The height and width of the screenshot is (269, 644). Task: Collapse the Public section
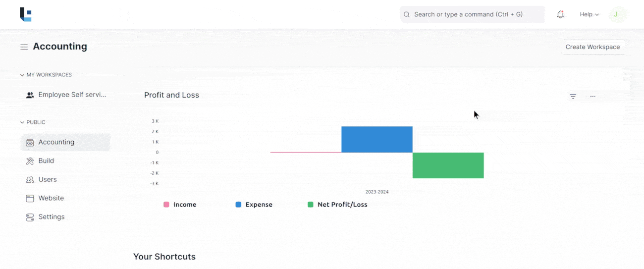point(22,122)
